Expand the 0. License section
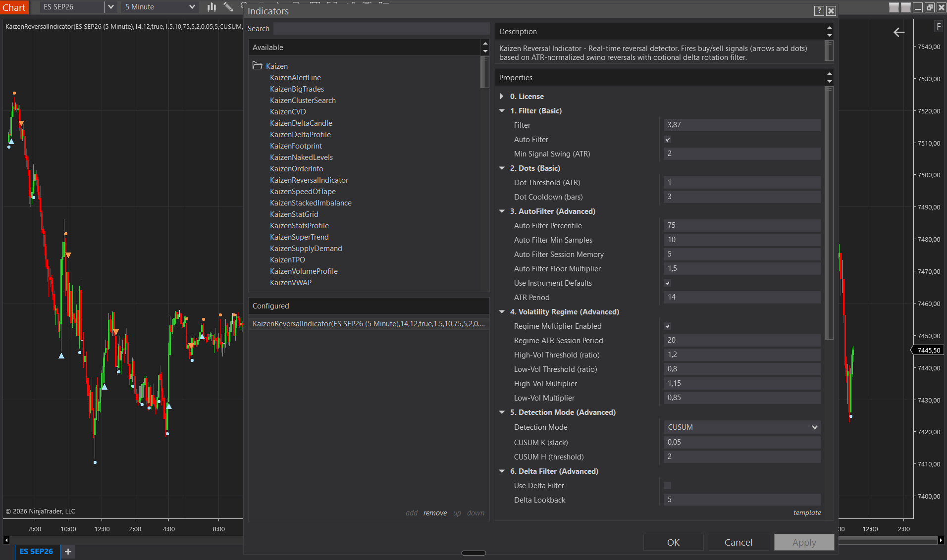Screen dimensions: 947x560 [502, 97]
